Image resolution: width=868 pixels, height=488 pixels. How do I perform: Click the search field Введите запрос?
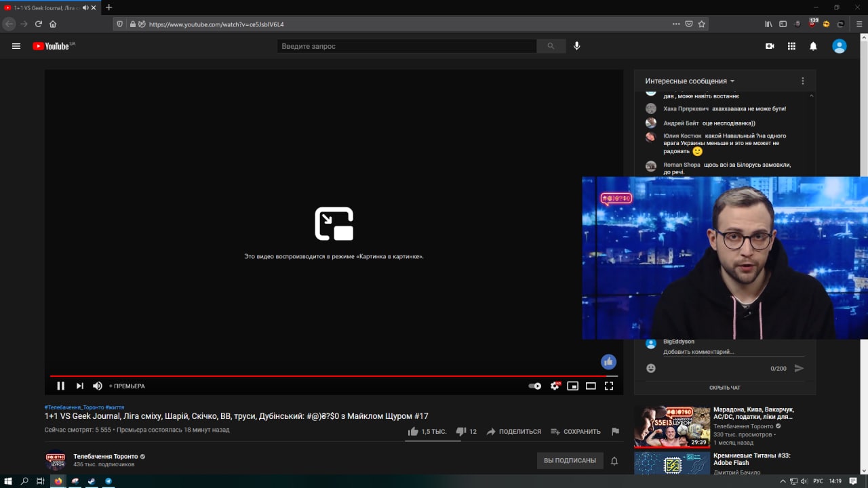coord(407,46)
